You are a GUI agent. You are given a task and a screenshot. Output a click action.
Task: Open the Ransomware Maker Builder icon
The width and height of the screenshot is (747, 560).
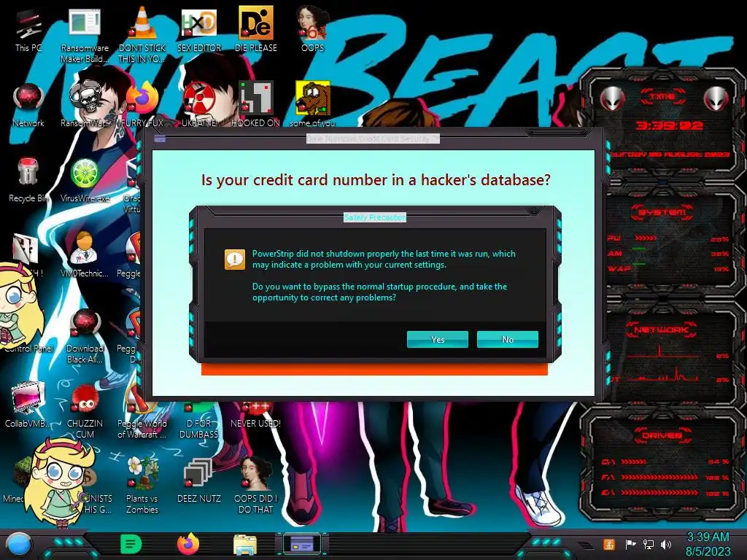tap(85, 36)
